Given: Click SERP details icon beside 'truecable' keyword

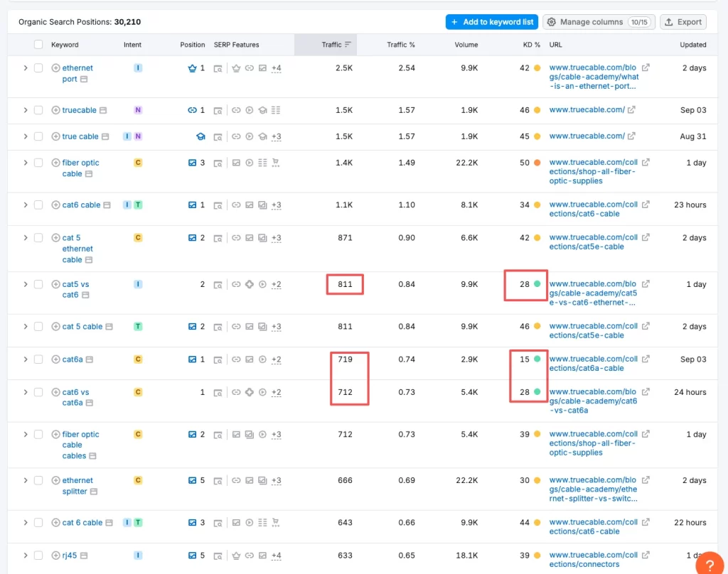Looking at the screenshot, I should tap(103, 110).
